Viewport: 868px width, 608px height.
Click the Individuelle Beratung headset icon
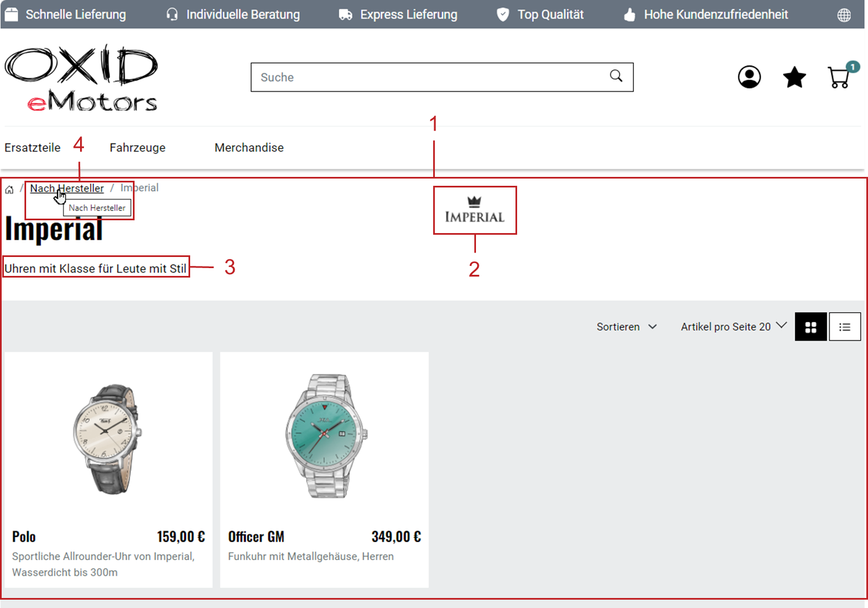pyautogui.click(x=172, y=14)
